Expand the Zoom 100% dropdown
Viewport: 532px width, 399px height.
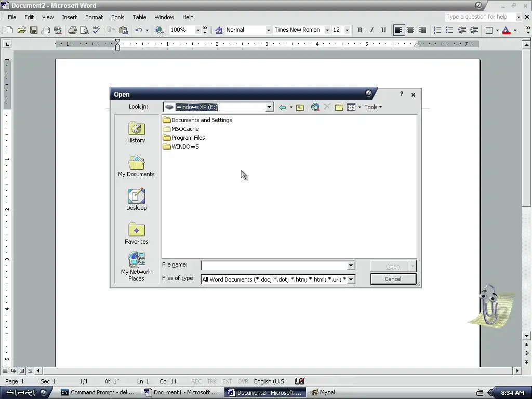click(x=198, y=30)
